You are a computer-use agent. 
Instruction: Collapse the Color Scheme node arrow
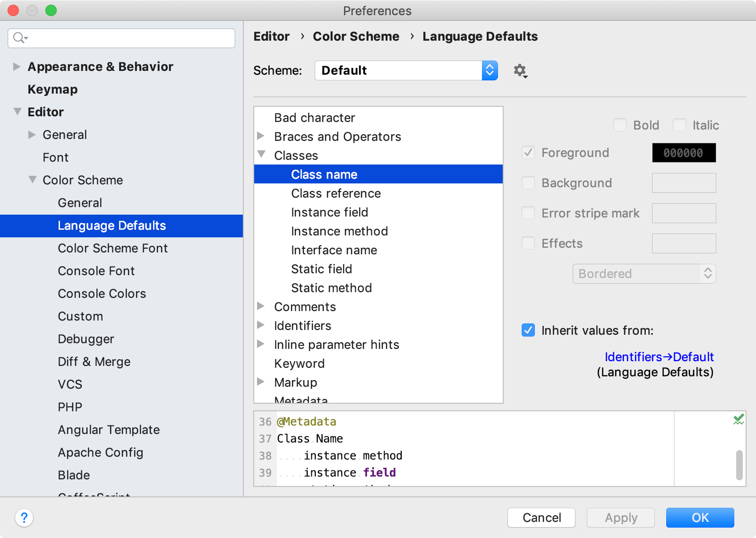pyautogui.click(x=33, y=180)
